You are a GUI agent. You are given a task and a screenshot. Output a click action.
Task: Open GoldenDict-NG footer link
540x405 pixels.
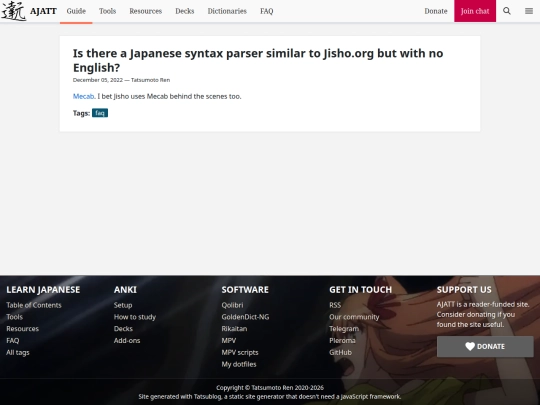(x=245, y=317)
